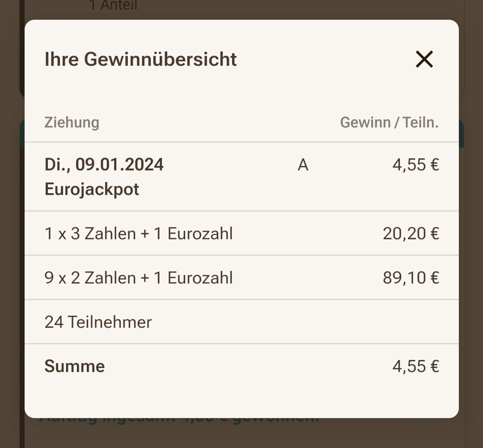Image resolution: width=483 pixels, height=448 pixels.
Task: Click the 4,55 € total in Summe row
Action: [415, 367]
